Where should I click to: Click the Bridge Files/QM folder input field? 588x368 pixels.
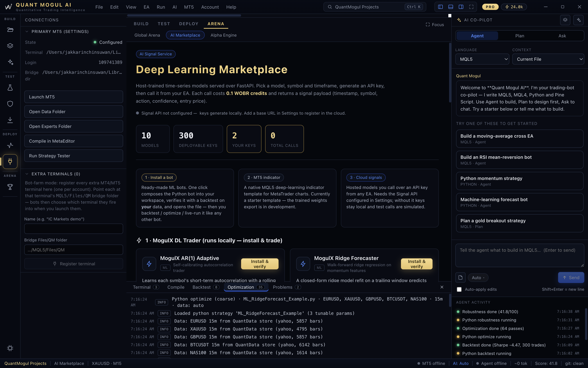(x=74, y=250)
